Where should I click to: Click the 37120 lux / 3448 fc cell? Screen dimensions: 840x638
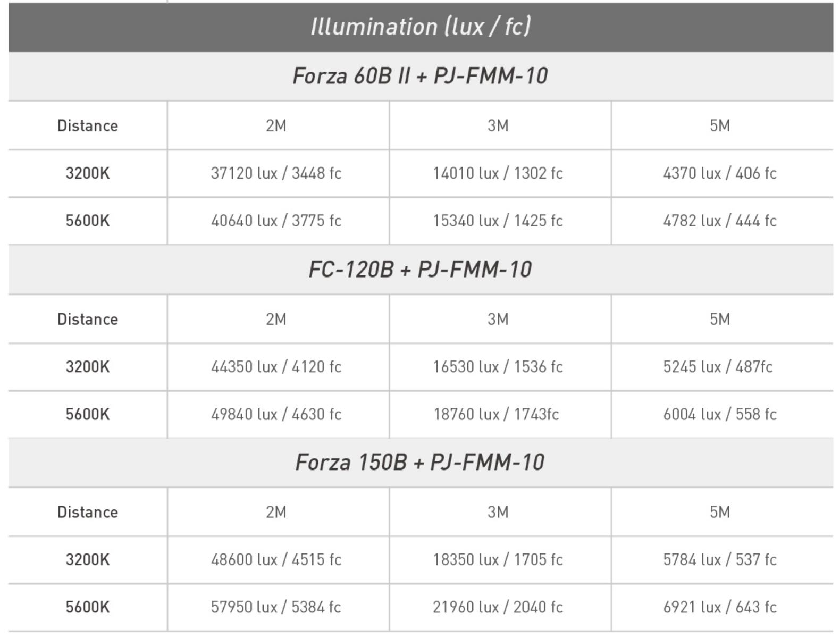click(276, 173)
